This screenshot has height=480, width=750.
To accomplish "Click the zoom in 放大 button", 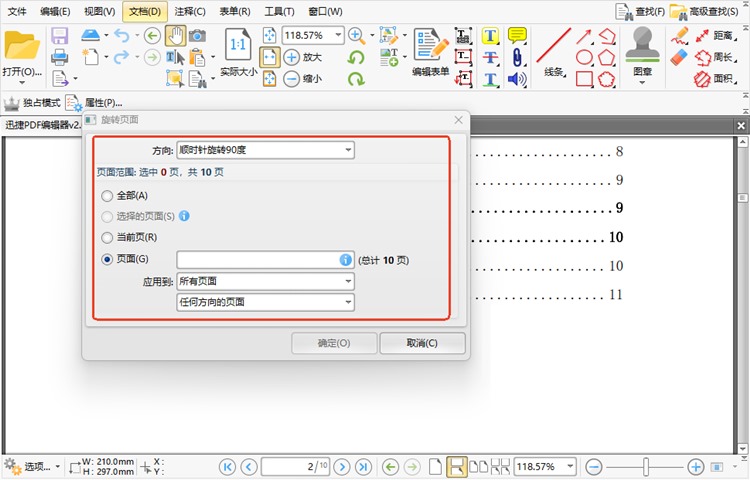I will tap(302, 57).
